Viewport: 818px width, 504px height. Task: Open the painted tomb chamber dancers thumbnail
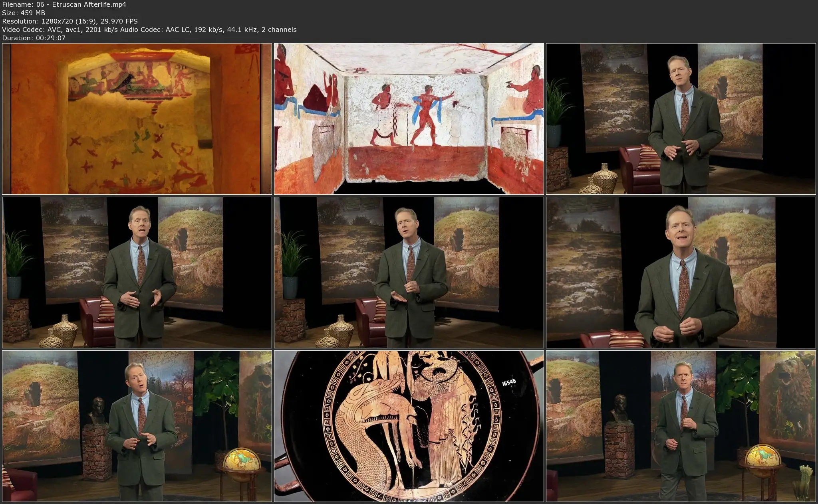409,119
